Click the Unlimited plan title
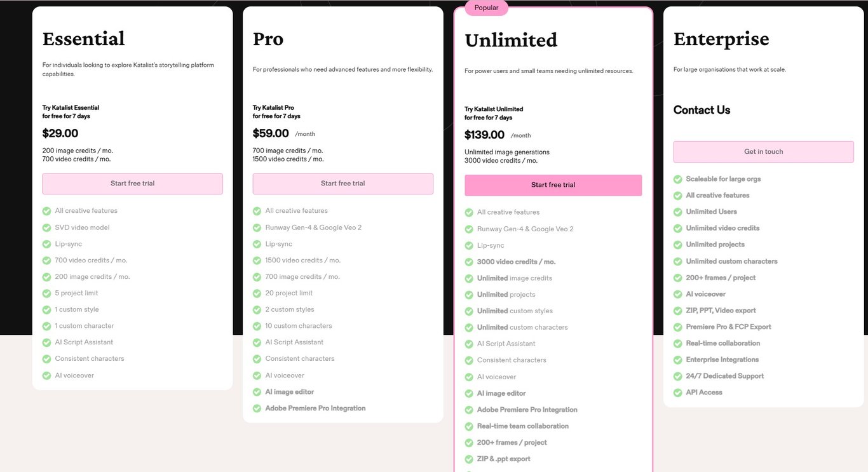The height and width of the screenshot is (472, 868). coord(511,40)
